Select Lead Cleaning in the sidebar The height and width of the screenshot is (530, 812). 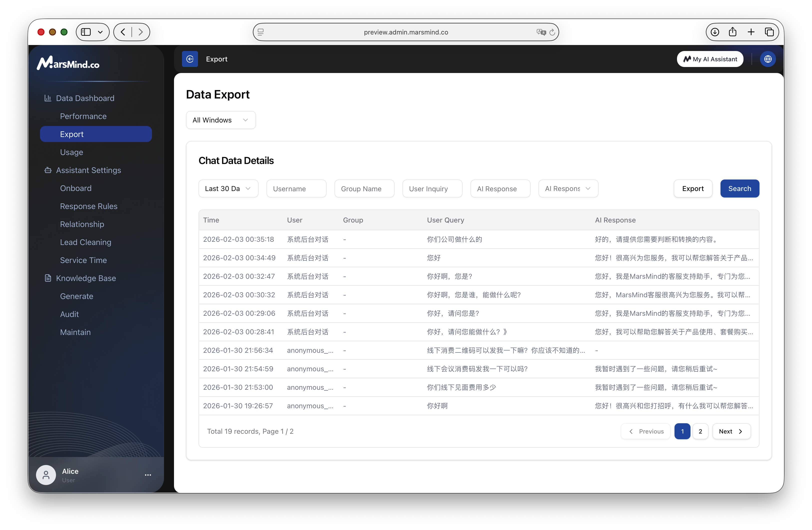86,242
